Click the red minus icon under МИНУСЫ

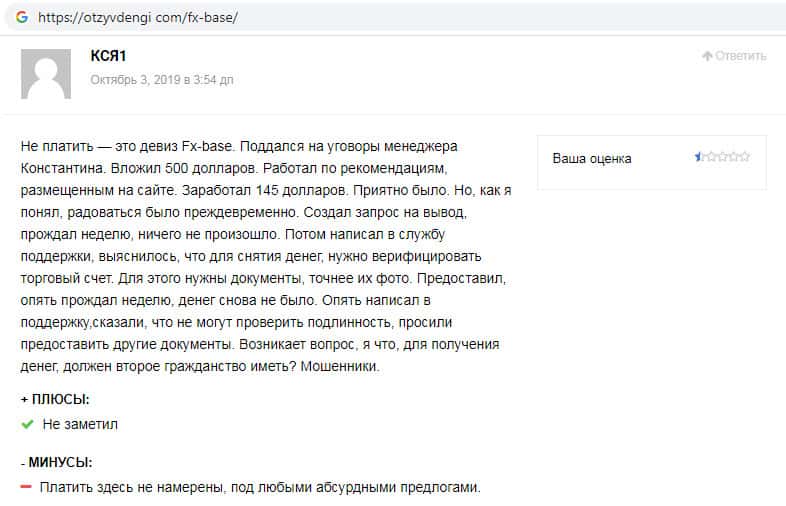[x=26, y=486]
